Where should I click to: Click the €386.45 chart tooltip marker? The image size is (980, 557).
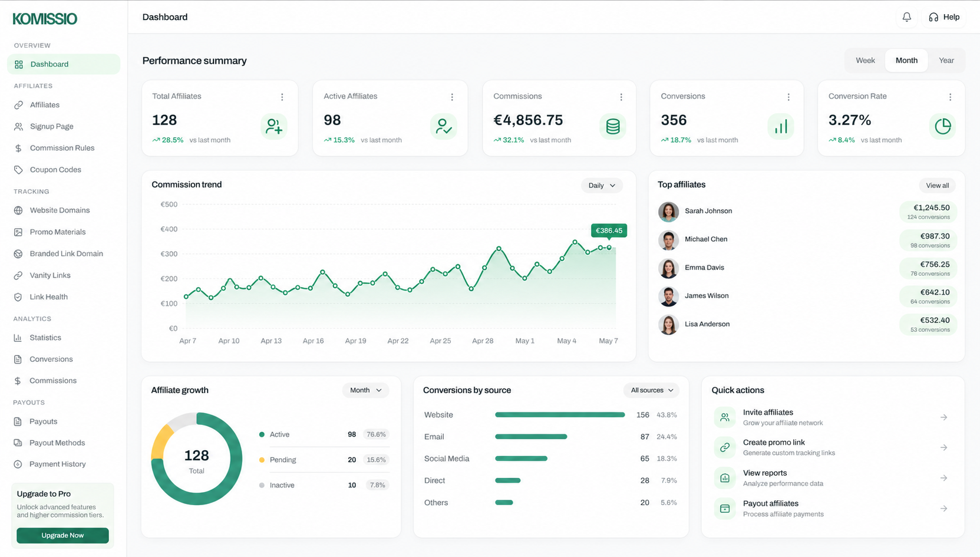click(609, 230)
